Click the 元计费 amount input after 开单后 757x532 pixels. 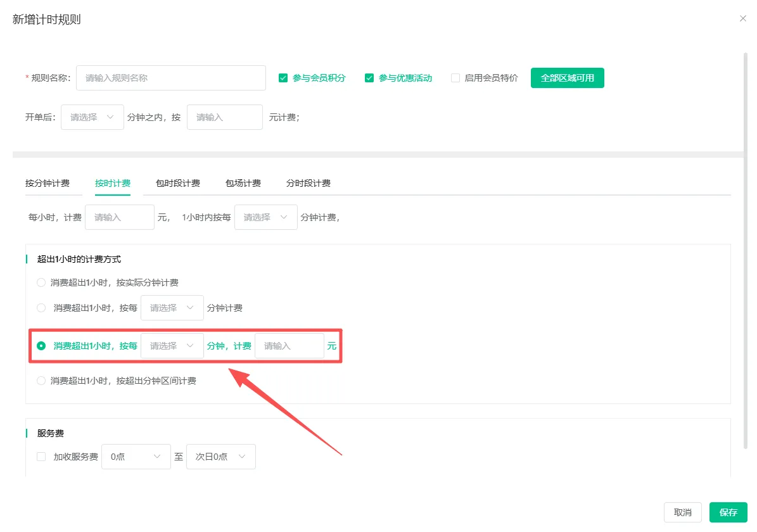(224, 117)
